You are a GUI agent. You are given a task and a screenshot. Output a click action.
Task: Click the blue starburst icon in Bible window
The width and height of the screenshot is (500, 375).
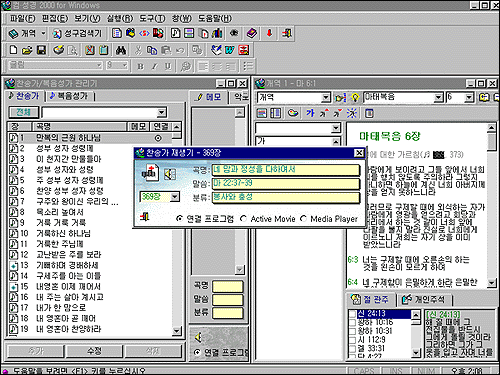[x=351, y=113]
